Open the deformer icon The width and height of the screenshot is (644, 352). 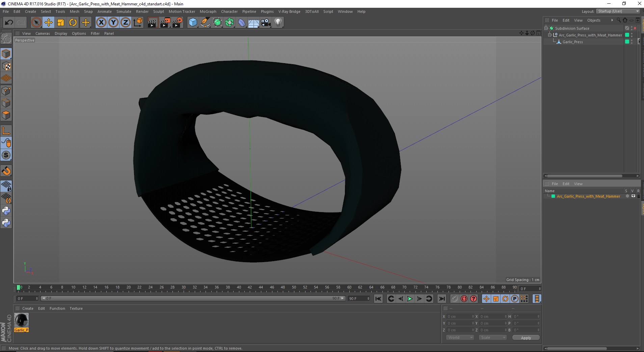click(x=242, y=23)
